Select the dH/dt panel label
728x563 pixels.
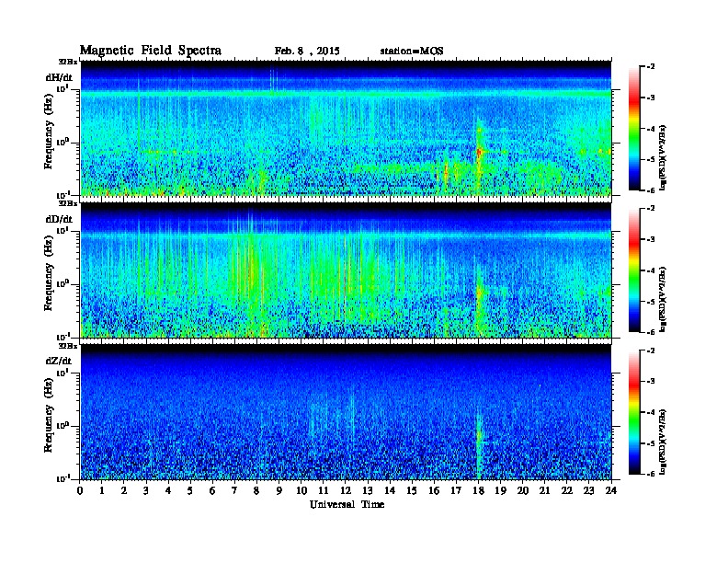(x=59, y=77)
